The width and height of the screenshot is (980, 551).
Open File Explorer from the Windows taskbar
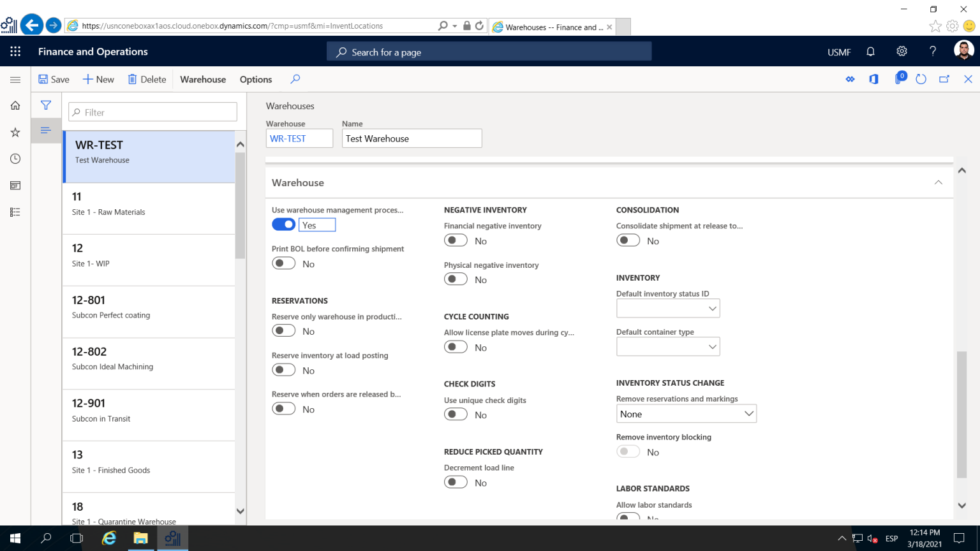point(140,538)
